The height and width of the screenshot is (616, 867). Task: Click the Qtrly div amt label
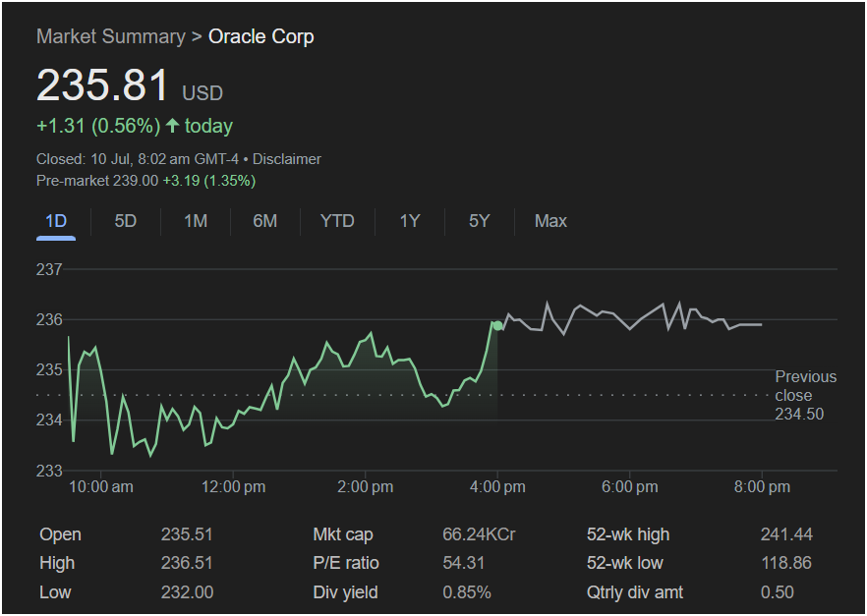[635, 592]
